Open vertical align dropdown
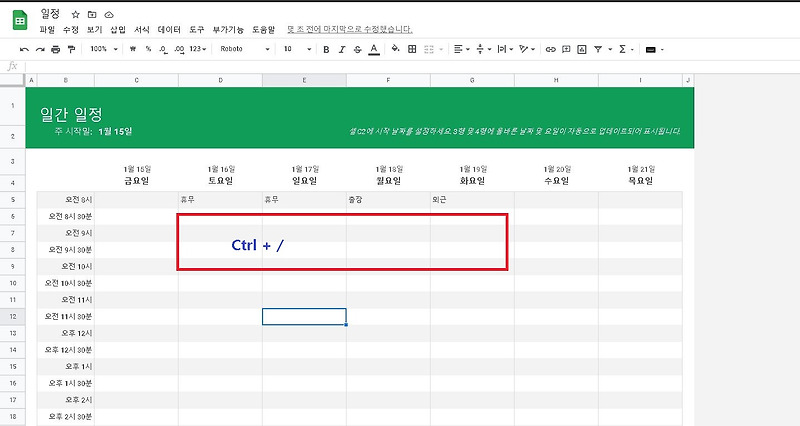800x426 pixels. 483,49
